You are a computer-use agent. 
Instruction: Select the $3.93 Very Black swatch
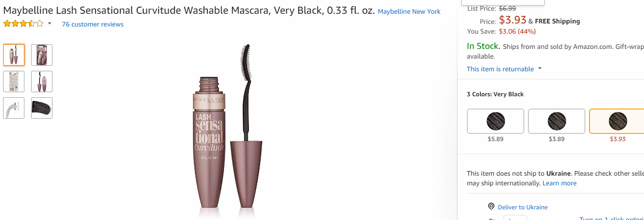tap(617, 121)
